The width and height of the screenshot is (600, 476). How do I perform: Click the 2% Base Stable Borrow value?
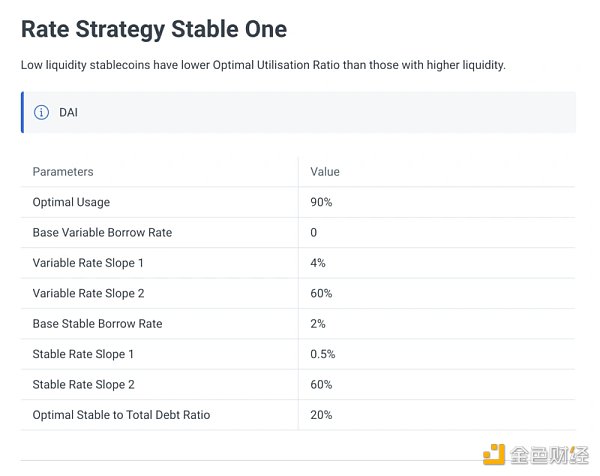click(x=318, y=324)
